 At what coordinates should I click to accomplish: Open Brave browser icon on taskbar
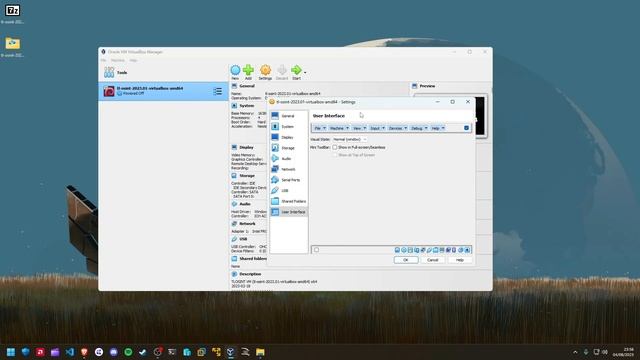(x=84, y=352)
